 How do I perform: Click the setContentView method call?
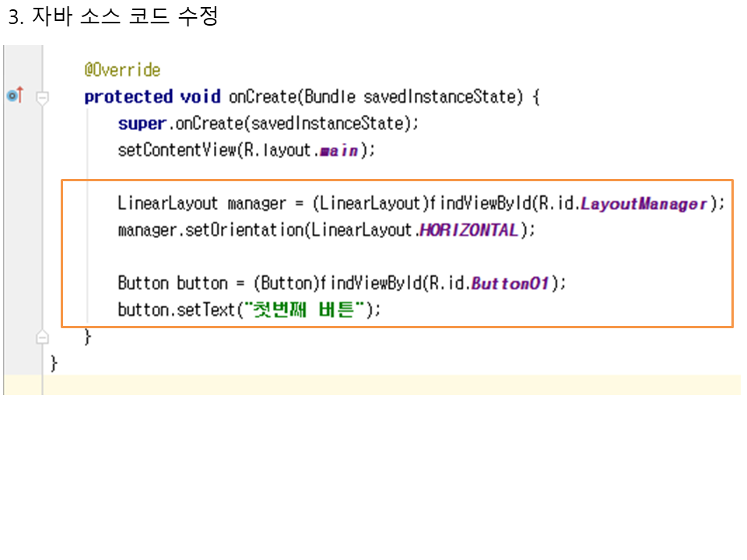click(x=176, y=150)
